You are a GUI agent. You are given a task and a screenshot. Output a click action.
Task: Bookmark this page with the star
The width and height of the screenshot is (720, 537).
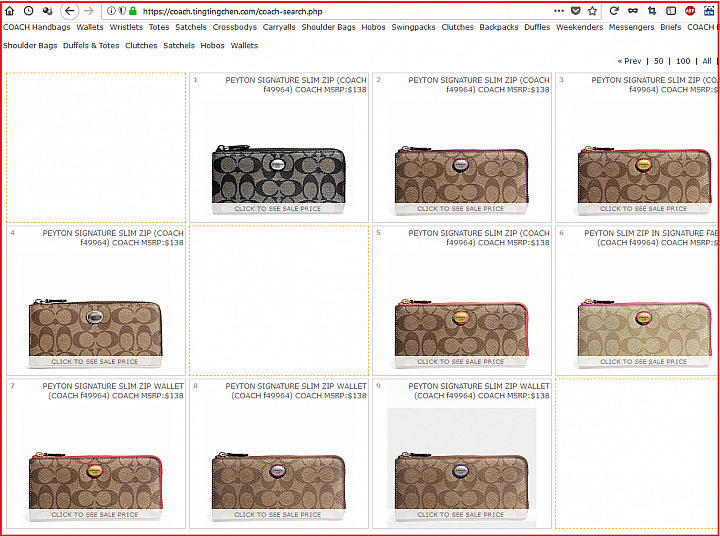click(592, 11)
